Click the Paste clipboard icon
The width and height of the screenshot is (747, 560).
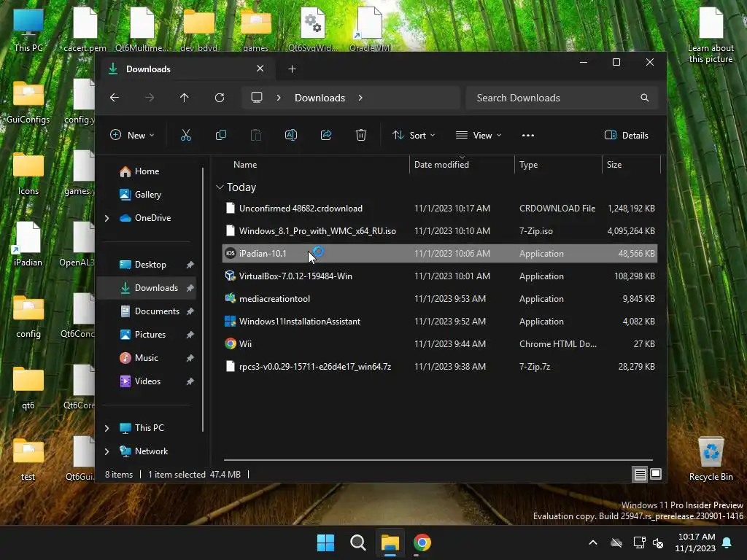(256, 135)
